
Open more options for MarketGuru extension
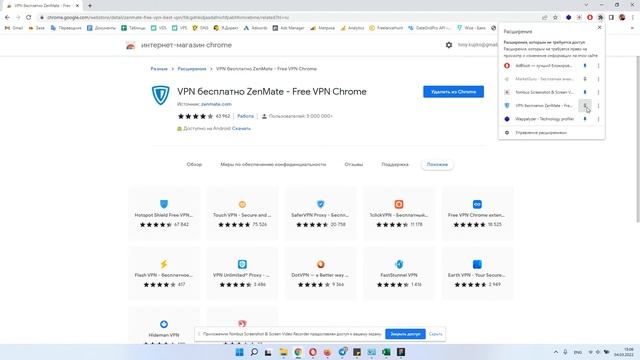[x=598, y=79]
